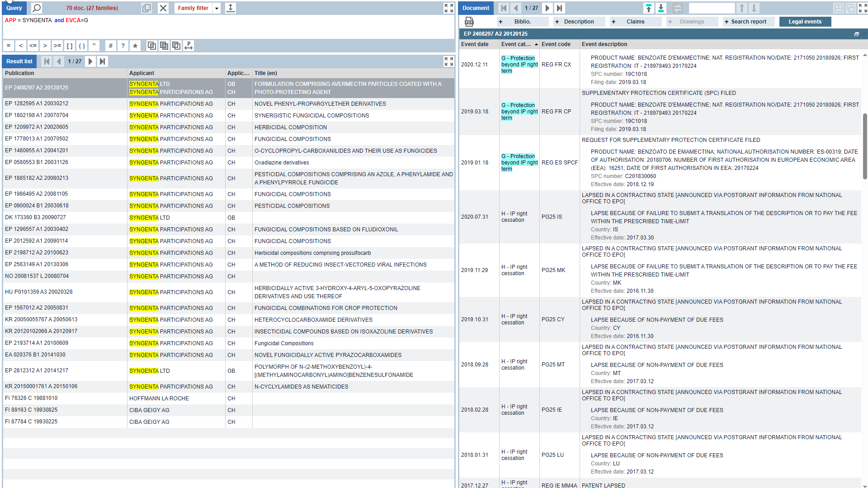Click the teal download icon in Document toolbar
This screenshot has width=868, height=488.
[x=661, y=8]
